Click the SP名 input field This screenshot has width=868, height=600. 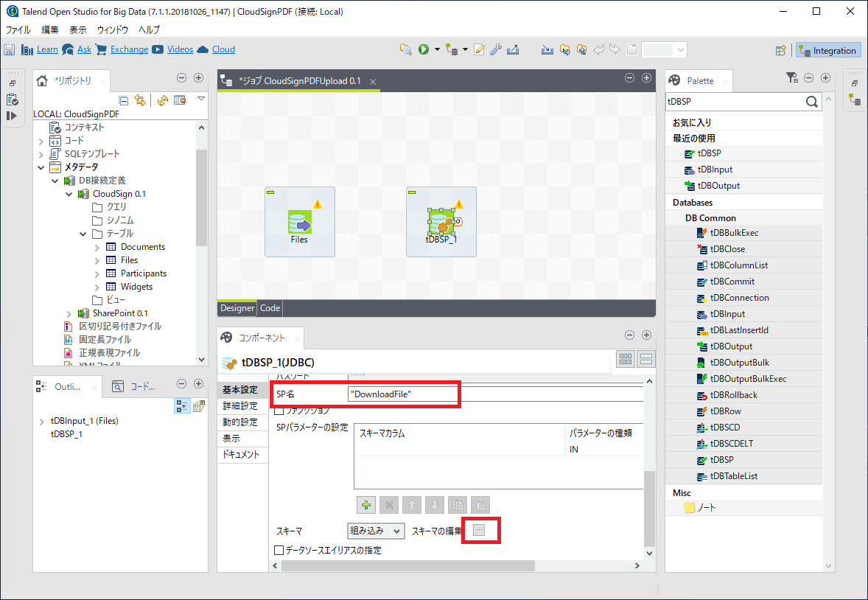coord(496,394)
